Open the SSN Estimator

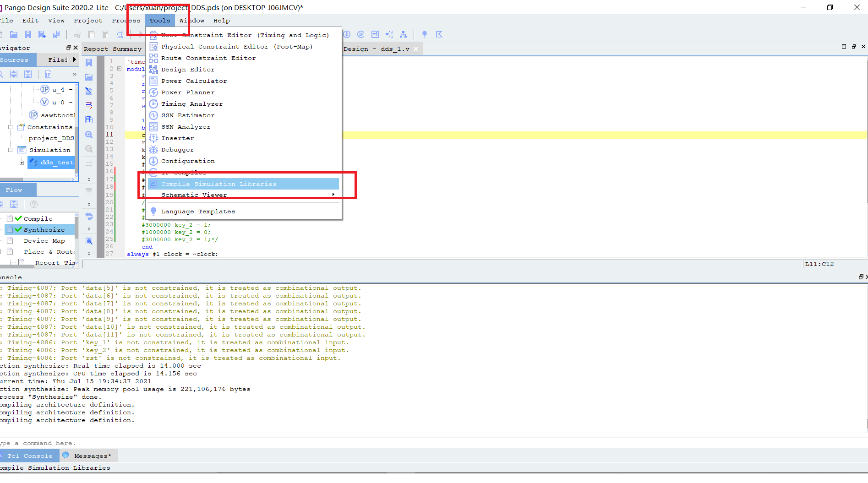pos(188,115)
